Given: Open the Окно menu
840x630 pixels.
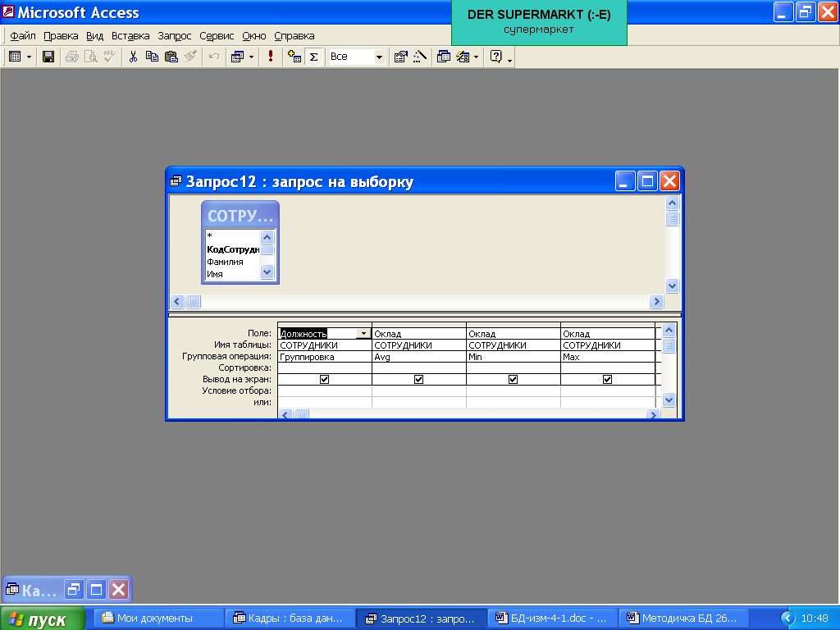Looking at the screenshot, I should 254,36.
